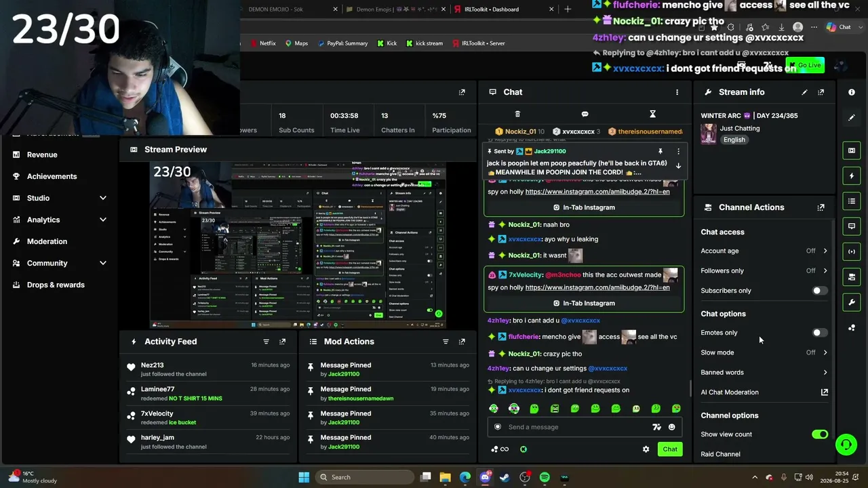Clear chat with the trash icon
This screenshot has width=868, height=488.
(517, 114)
